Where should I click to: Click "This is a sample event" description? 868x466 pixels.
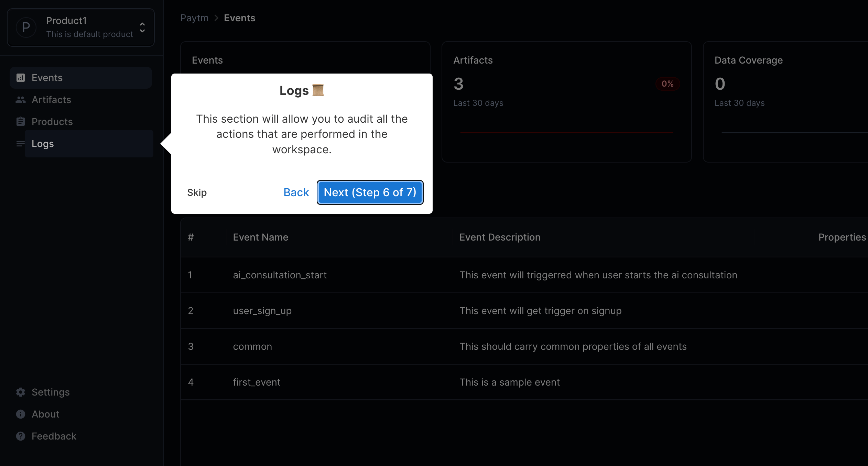510,382
